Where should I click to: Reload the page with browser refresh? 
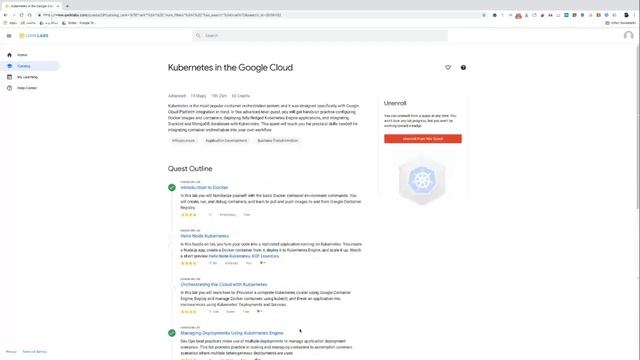click(x=22, y=15)
